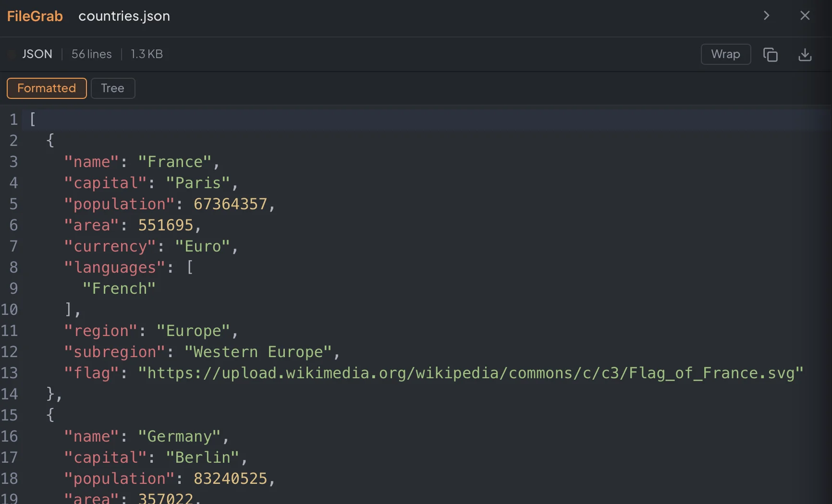This screenshot has width=832, height=504.
Task: Click the France population value 67364357
Action: [x=232, y=204]
